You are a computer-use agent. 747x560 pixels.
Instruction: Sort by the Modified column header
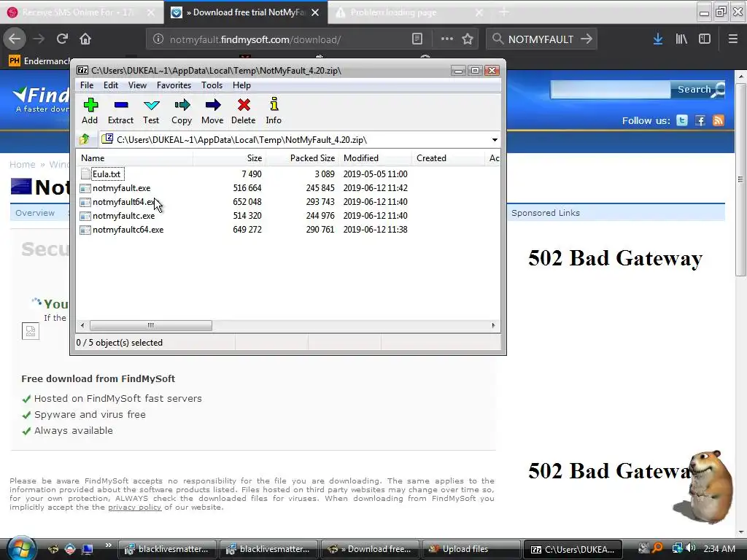click(375, 158)
